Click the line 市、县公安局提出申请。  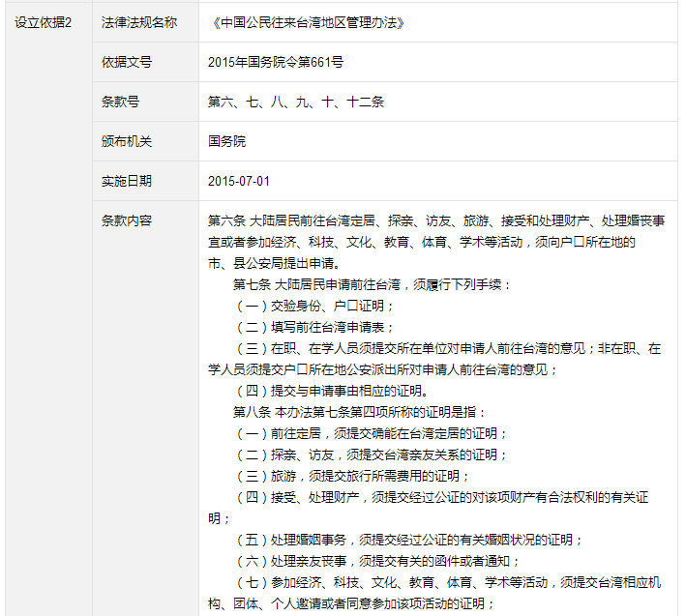(x=275, y=263)
